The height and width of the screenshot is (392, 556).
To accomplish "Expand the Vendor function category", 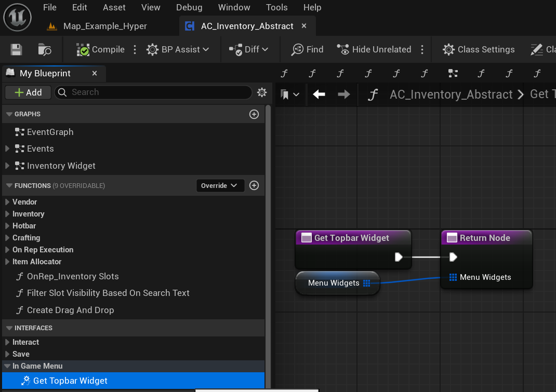I will [7, 202].
